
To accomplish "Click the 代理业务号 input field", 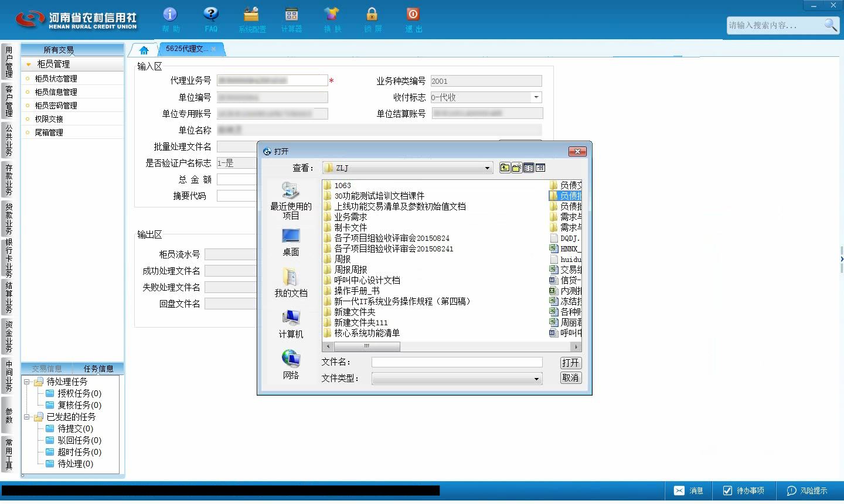I will (x=272, y=80).
